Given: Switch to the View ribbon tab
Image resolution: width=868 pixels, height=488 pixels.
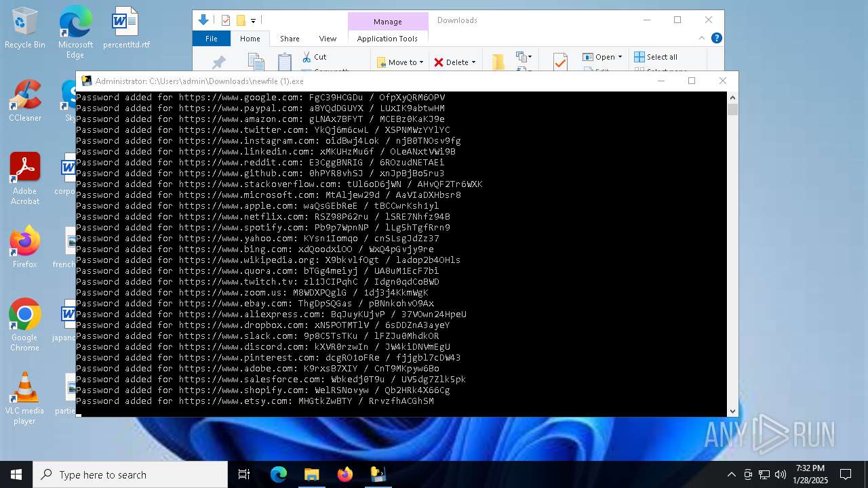Looking at the screenshot, I should (x=328, y=39).
